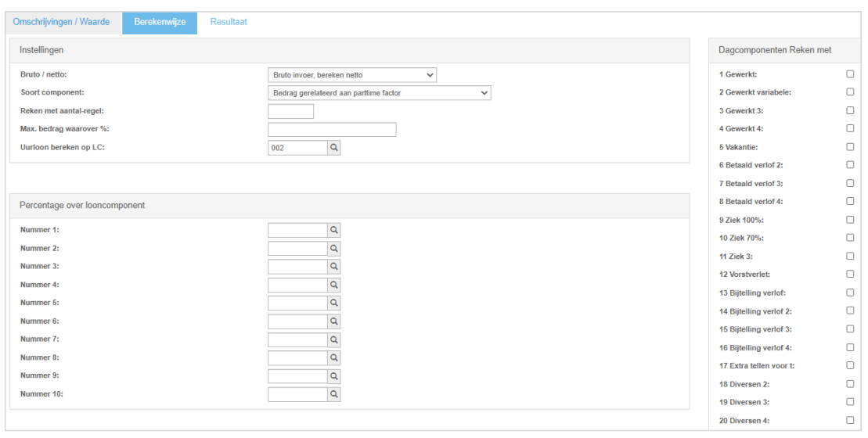Viewport: 868px width, 438px height.
Task: Tick 14 Bijtelling verlof 2 checkbox
Action: tap(850, 311)
